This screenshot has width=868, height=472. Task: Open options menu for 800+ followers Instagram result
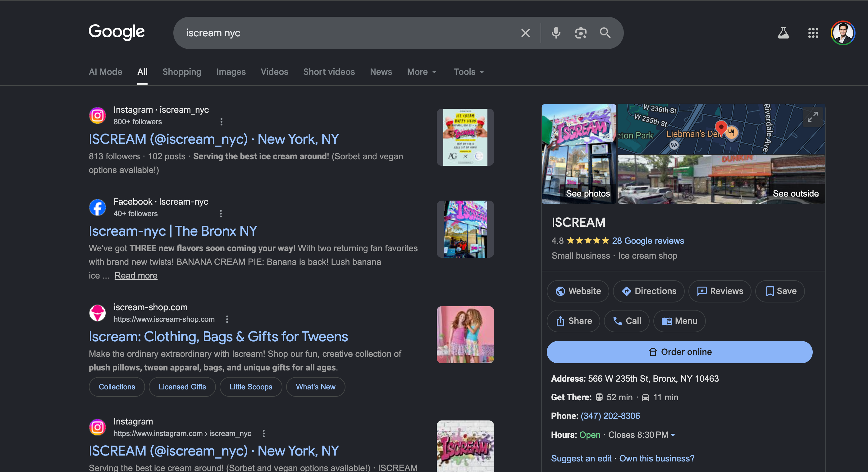222,122
